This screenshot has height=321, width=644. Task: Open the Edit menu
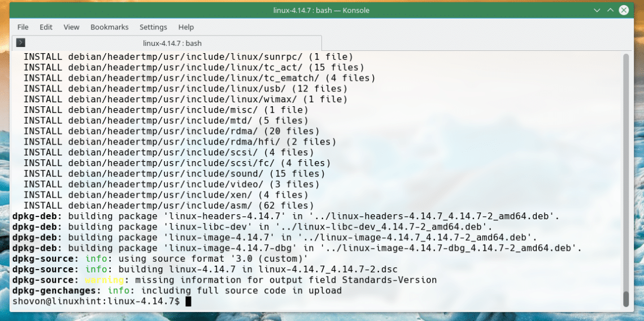[x=46, y=27]
